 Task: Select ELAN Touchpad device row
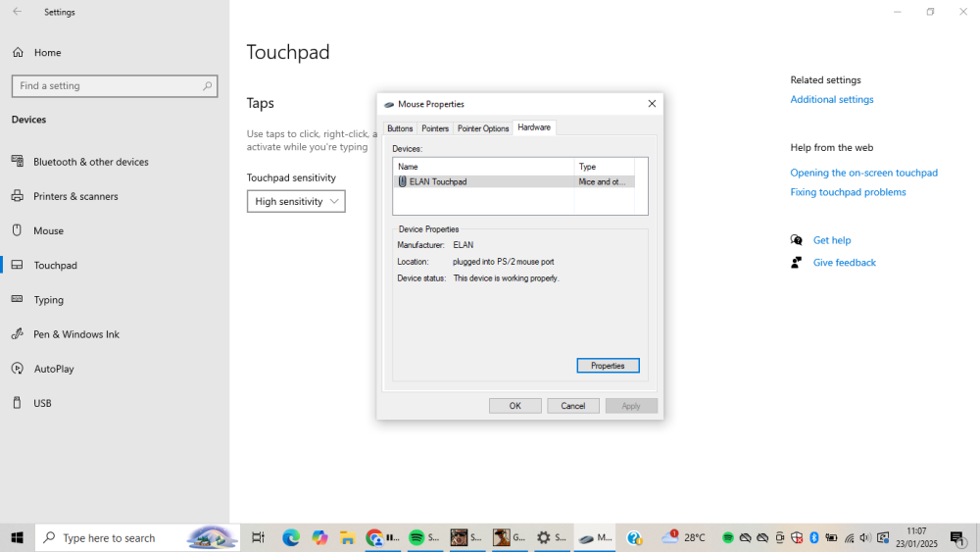(514, 181)
